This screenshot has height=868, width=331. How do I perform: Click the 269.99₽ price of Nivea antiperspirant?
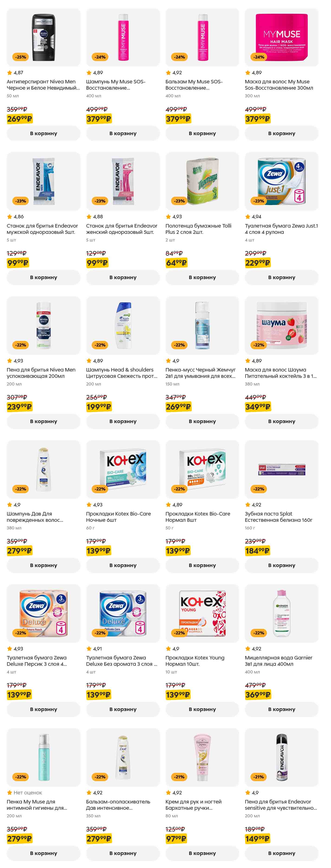coord(19,119)
